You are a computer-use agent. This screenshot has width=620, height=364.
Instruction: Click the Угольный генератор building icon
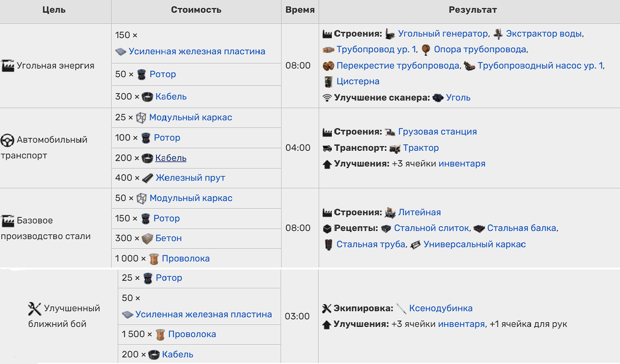tap(390, 34)
